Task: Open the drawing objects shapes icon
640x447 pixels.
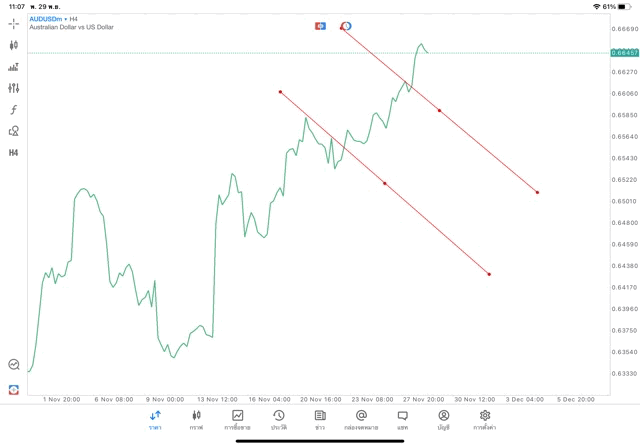Action: [x=14, y=131]
